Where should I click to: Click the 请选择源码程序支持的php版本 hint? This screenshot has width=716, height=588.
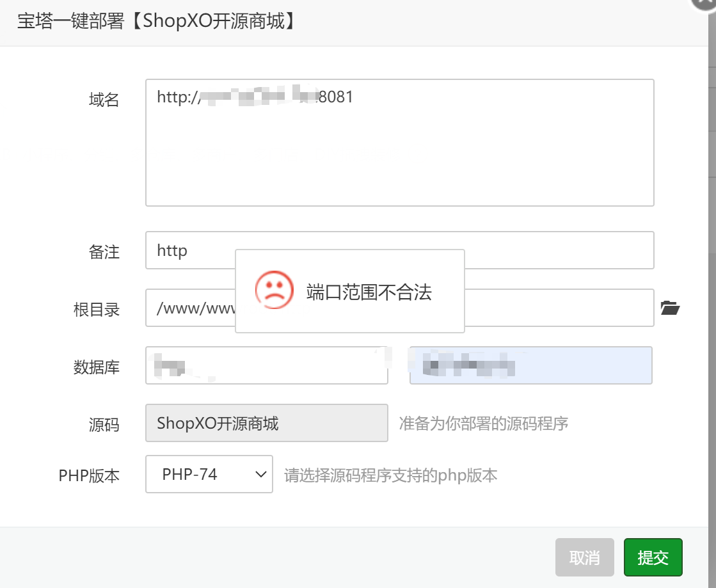(390, 475)
